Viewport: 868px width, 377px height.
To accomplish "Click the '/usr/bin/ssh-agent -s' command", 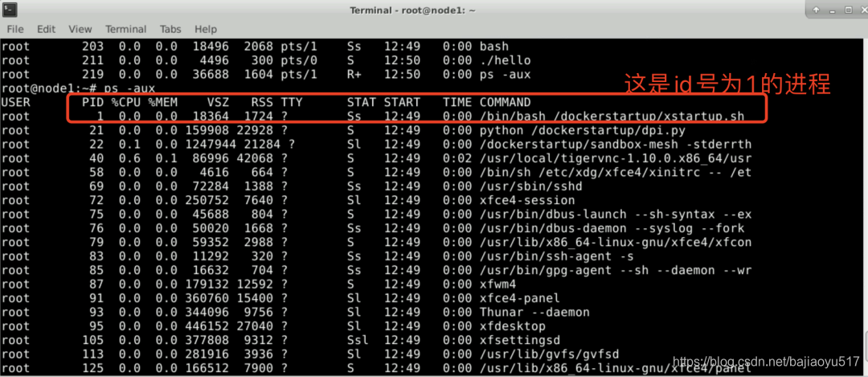I will coord(556,256).
